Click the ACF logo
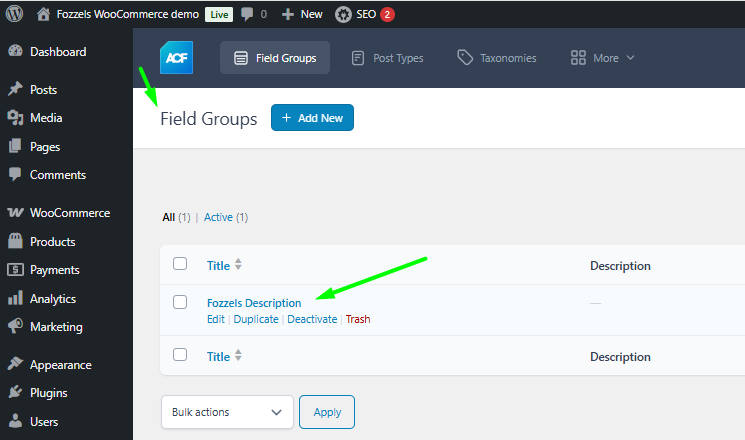Viewport: 745px width, 440px height. pos(176,57)
